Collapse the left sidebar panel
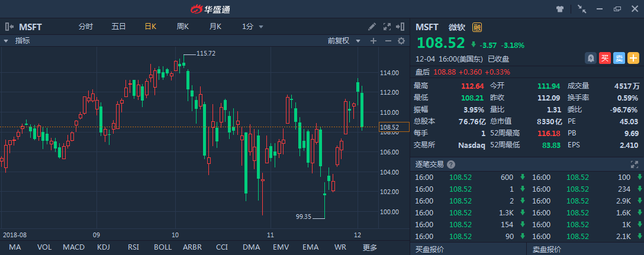Viewport: 644px width, 255px height. [x=9, y=27]
